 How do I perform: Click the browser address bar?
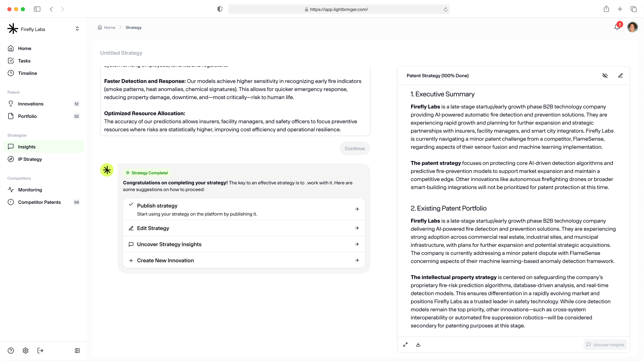click(x=339, y=9)
